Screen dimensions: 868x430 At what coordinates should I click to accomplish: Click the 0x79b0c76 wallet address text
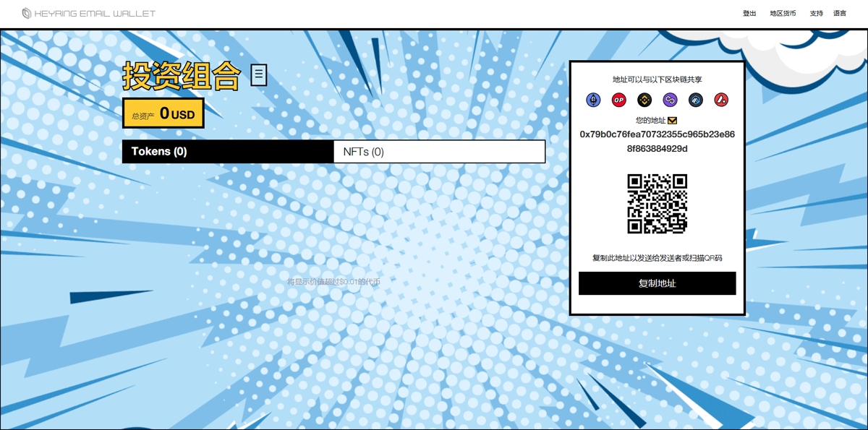(x=657, y=141)
